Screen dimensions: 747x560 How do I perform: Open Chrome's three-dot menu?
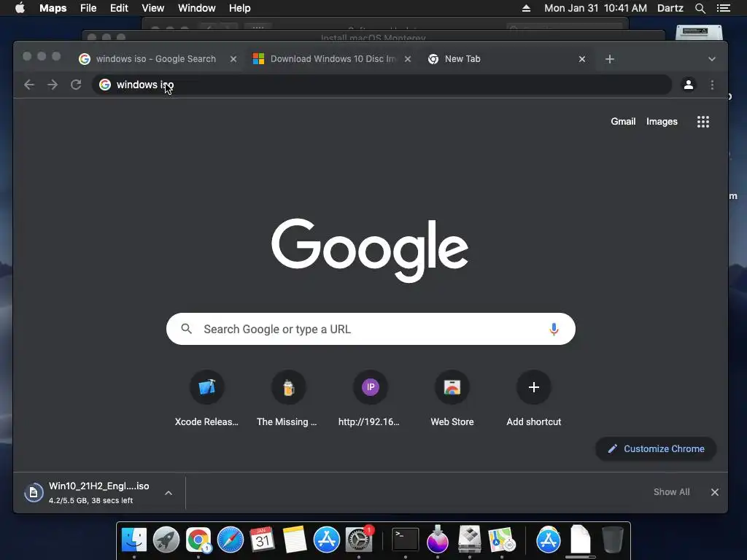click(712, 85)
